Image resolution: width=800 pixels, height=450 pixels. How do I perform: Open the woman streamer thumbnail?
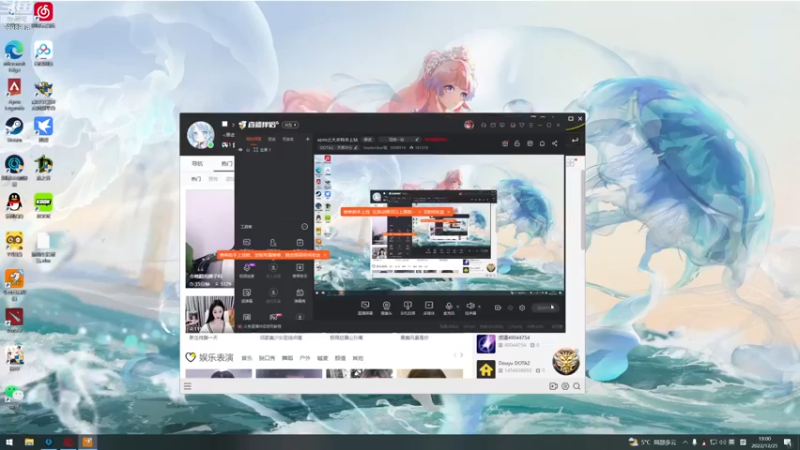pos(210,315)
